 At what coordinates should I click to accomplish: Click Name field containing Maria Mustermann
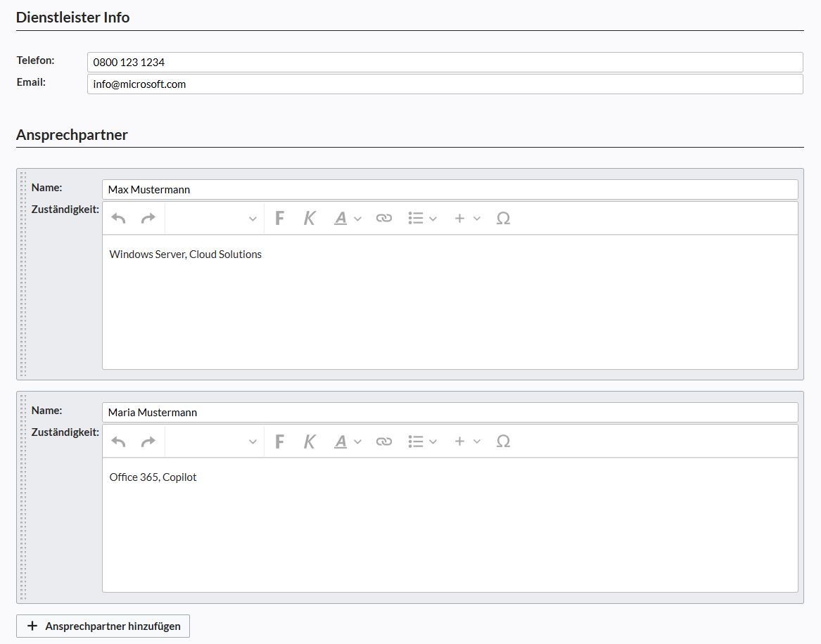(450, 412)
